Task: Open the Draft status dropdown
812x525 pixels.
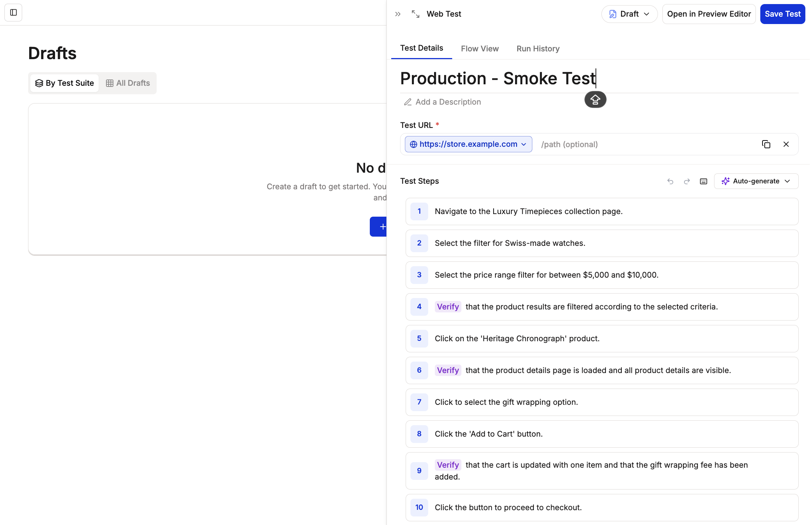Action: point(629,14)
